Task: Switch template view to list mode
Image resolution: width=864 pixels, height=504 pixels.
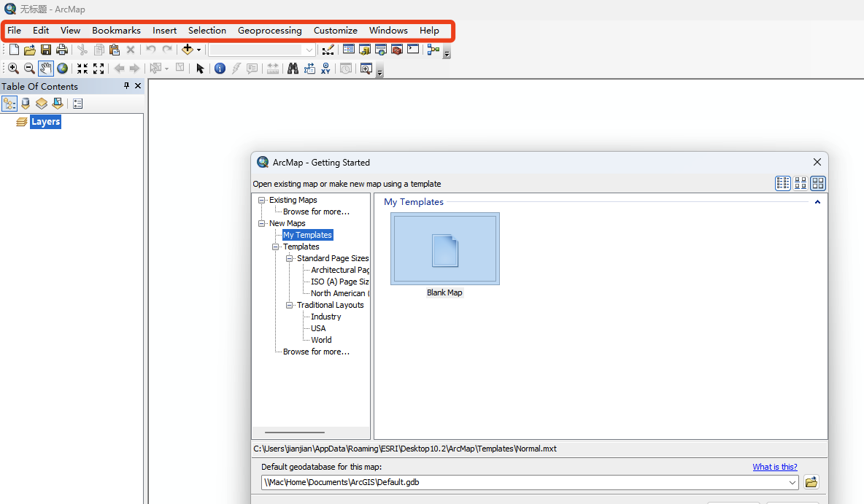Action: click(783, 183)
